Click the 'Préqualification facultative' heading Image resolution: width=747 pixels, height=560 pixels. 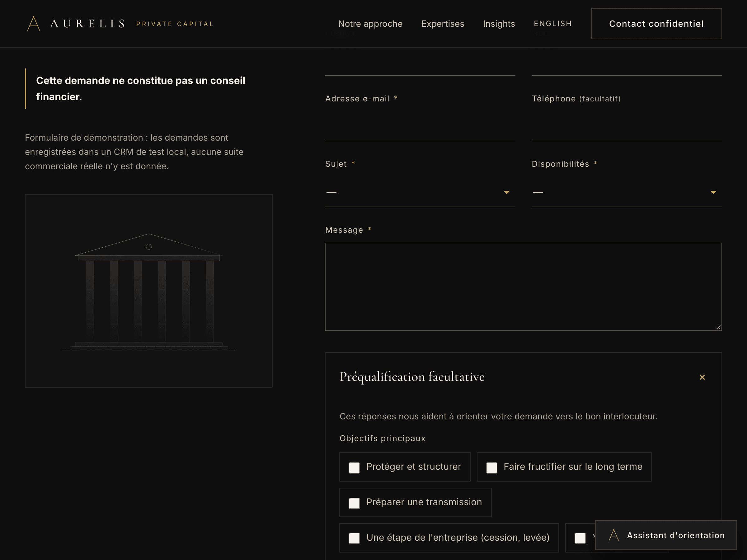click(412, 377)
